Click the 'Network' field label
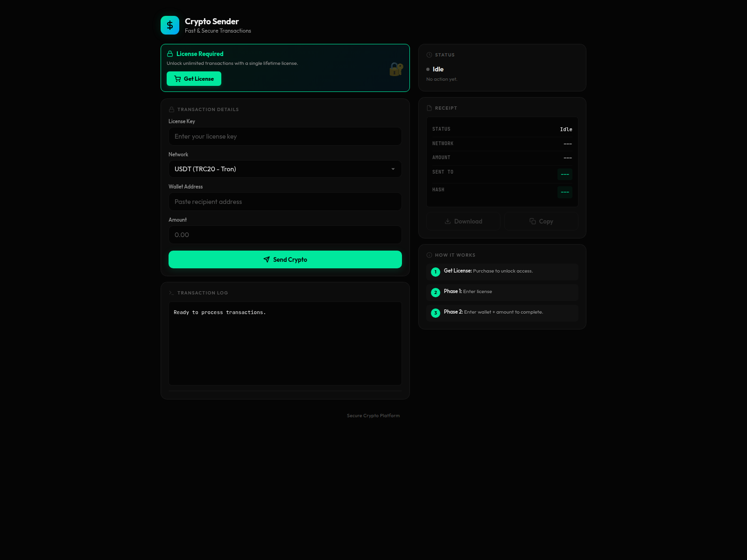 178,154
